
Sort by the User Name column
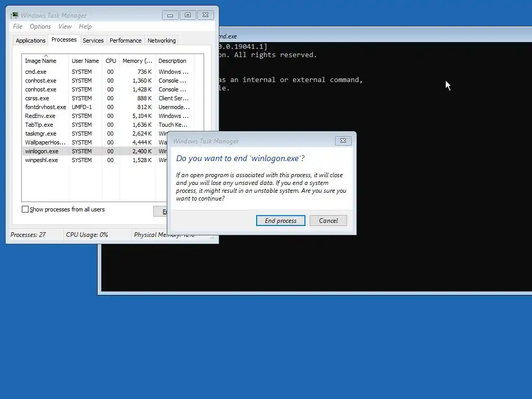(x=85, y=61)
